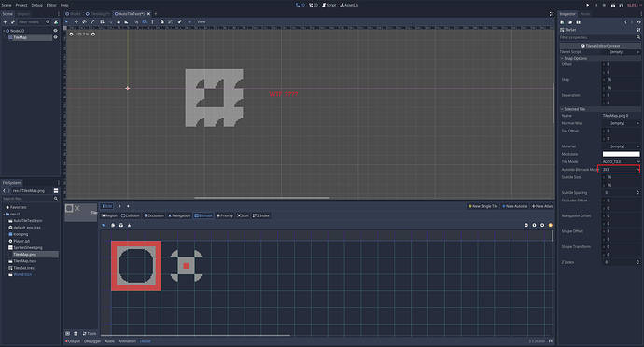The height and width of the screenshot is (347, 644).
Task: Click New Autotile button
Action: pyautogui.click(x=514, y=206)
